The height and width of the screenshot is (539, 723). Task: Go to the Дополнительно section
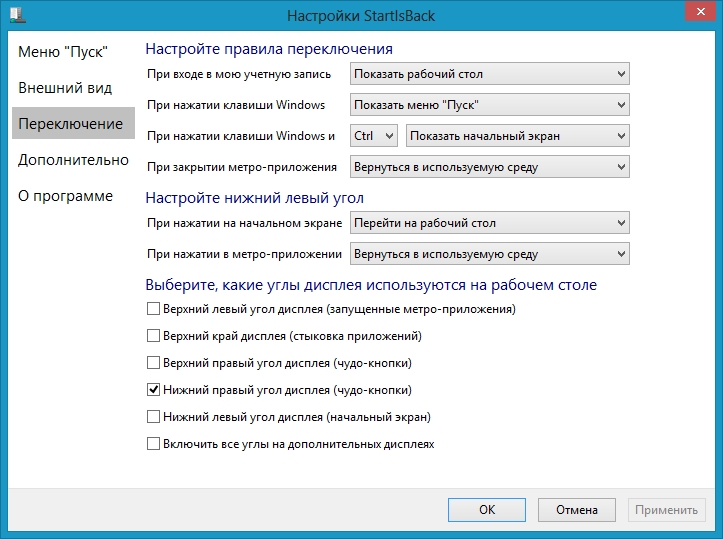(73, 160)
